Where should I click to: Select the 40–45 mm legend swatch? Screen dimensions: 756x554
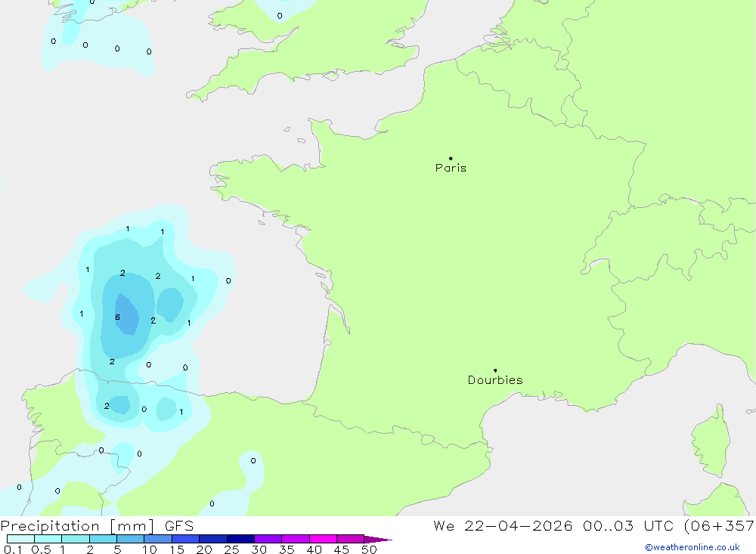click(323, 539)
